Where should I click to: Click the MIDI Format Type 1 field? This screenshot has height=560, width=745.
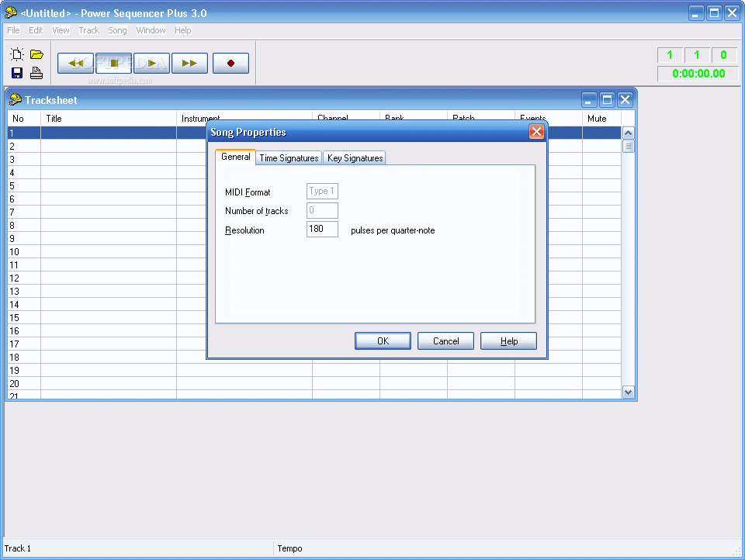coord(322,191)
